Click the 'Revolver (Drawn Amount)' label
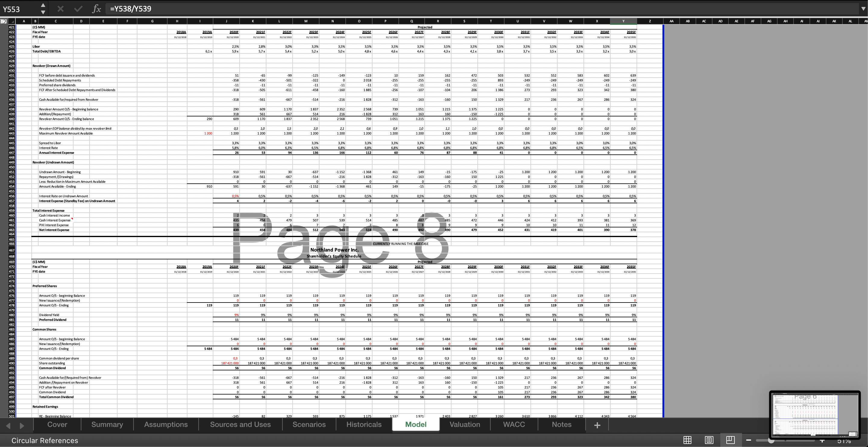The height and width of the screenshot is (447, 868). pos(51,66)
